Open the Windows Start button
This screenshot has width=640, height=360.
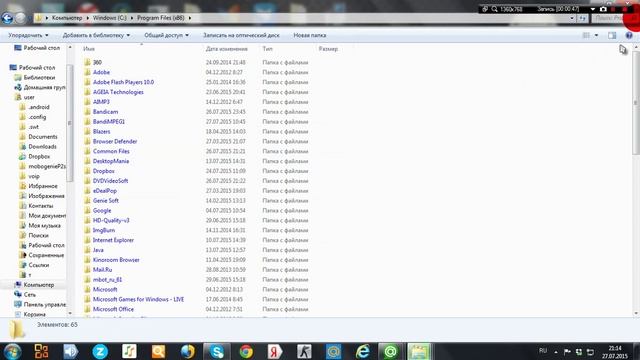(12, 351)
